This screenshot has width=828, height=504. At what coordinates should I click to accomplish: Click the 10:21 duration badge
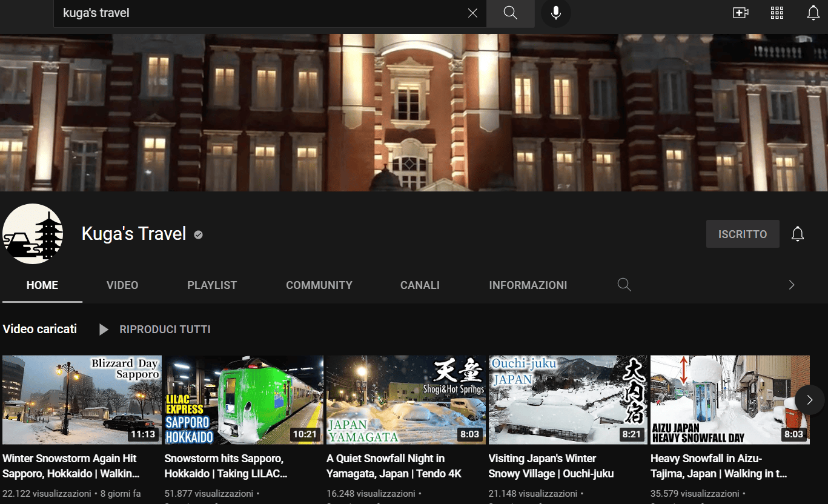[x=305, y=434]
